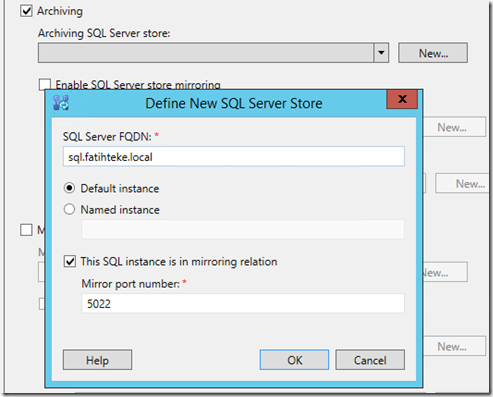
Task: Click greyed New... button just below dialog's X
Action: point(454,127)
